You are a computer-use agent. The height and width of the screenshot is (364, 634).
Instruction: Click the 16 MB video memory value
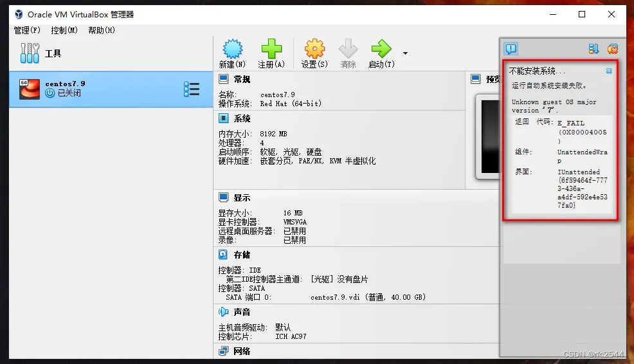293,213
